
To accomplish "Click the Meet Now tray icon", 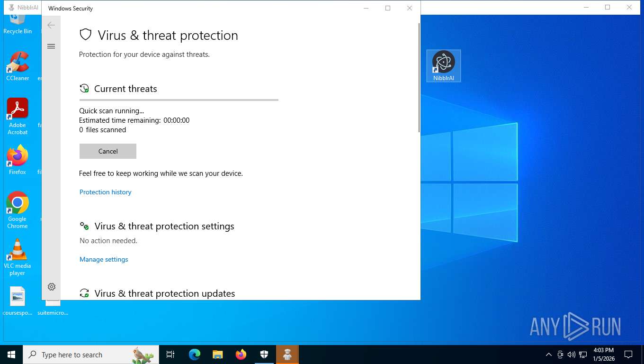I will tap(560, 355).
